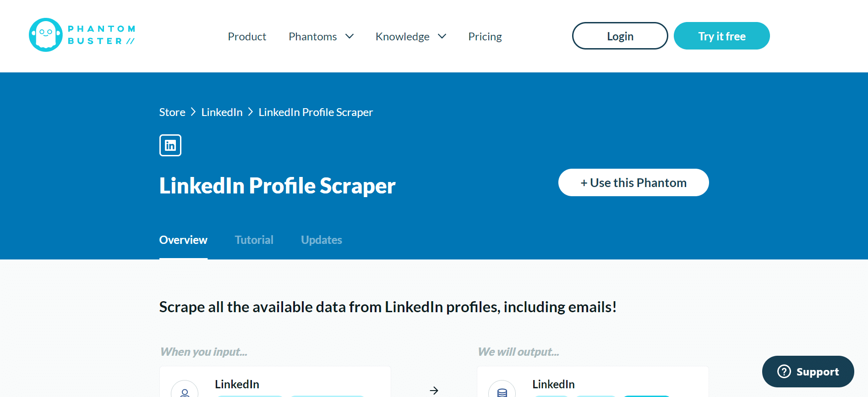This screenshot has width=868, height=397.
Task: Click the database icon in output card
Action: [x=502, y=391]
